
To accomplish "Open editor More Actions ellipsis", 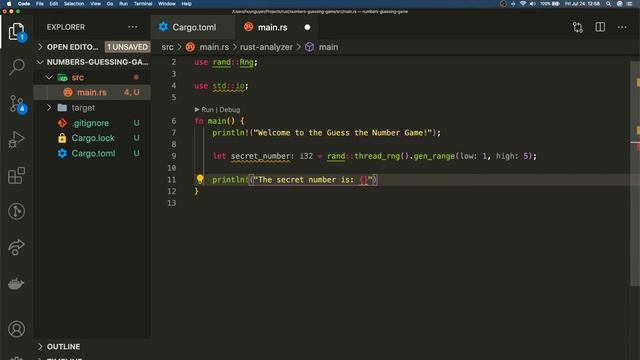I will tap(622, 27).
